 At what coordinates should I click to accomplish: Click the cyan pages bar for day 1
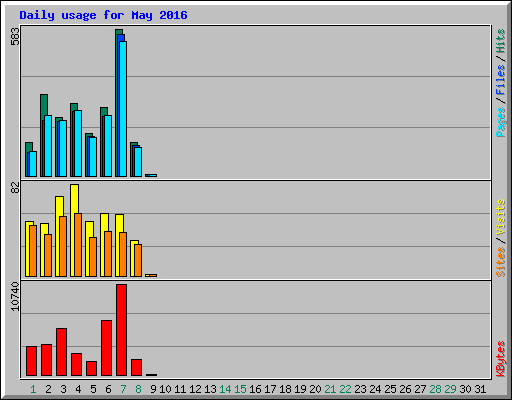coord(33,164)
